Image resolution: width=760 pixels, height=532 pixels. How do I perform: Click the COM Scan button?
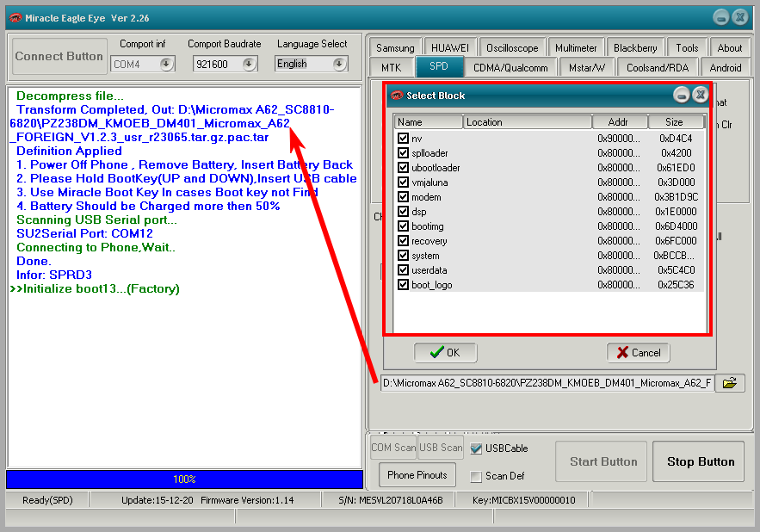click(393, 447)
